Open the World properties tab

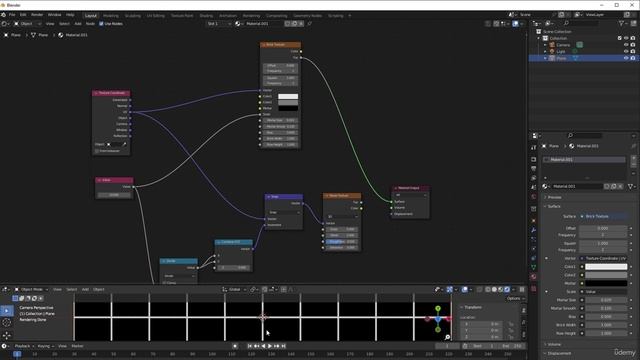(533, 197)
